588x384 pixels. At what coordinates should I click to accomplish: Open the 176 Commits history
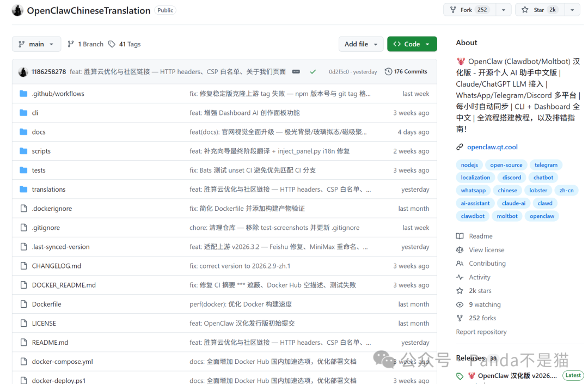406,71
